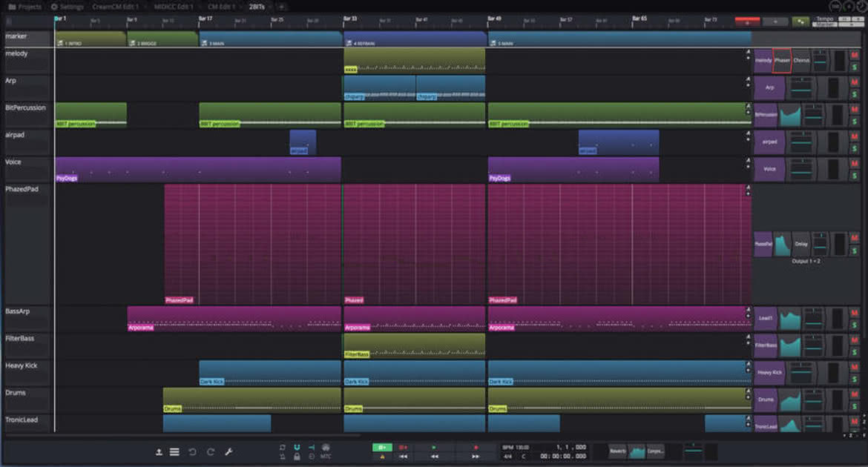Fast forward the transport
868x467 pixels.
tap(476, 457)
